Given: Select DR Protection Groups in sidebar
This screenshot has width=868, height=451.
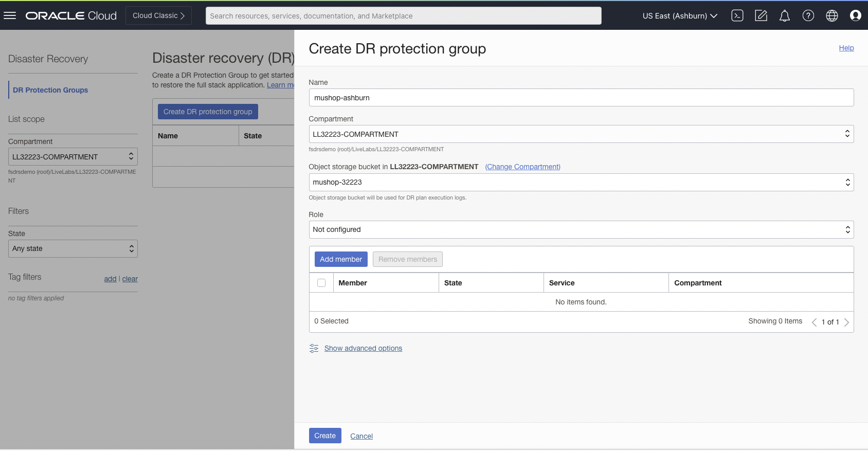Looking at the screenshot, I should [50, 90].
